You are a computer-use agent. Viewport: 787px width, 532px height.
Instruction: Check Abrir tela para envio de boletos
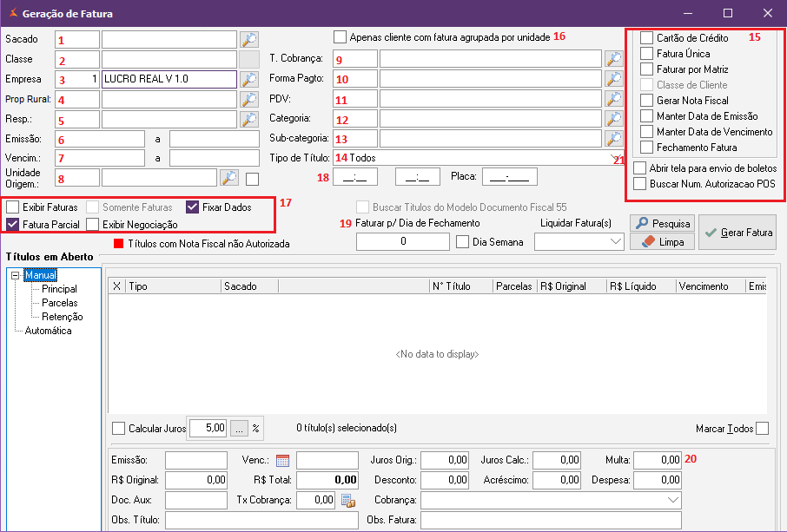click(x=639, y=168)
